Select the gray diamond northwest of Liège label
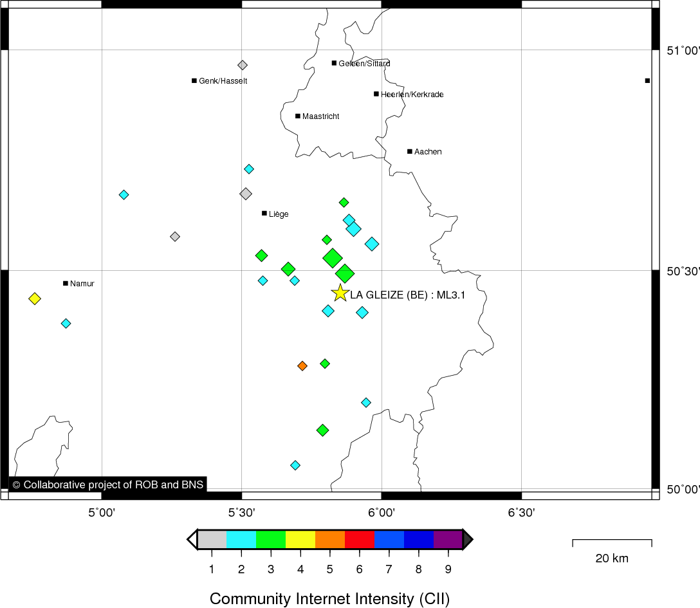The height and width of the screenshot is (608, 700). [246, 194]
